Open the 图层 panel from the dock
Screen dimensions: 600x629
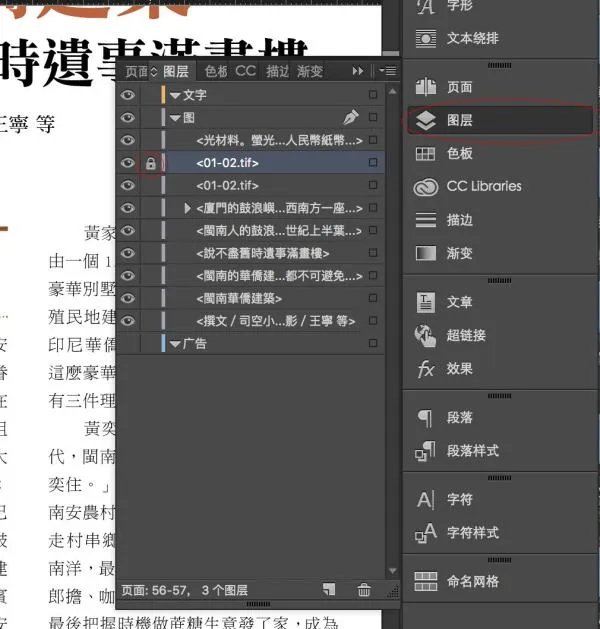[500, 120]
